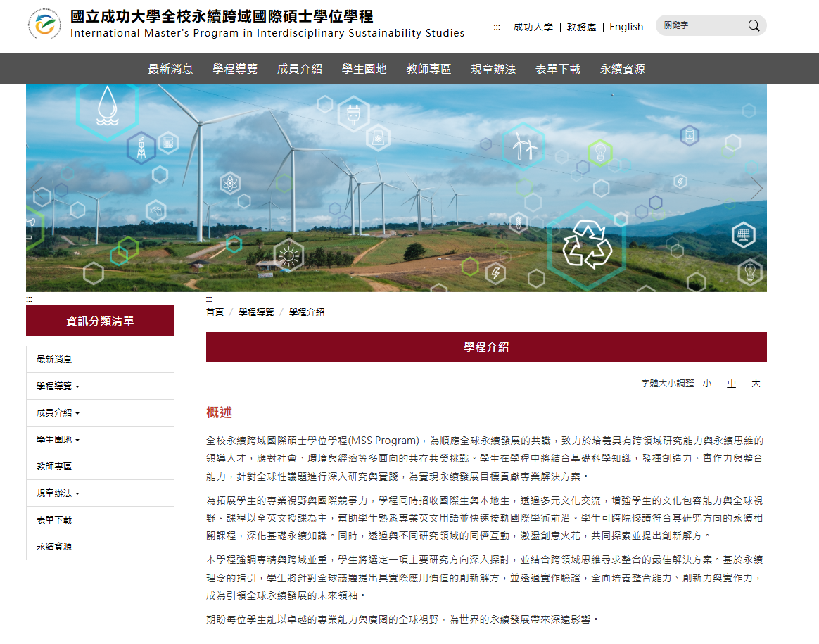Viewport: 819px width, 644px height.
Task: Open 永續資源 in top navigation bar
Action: coord(622,69)
